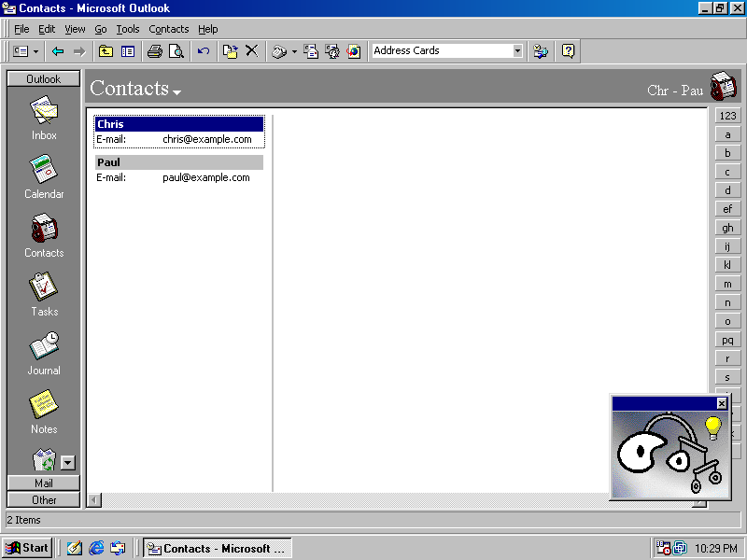This screenshot has height=560, width=747.
Task: Open Notes from the Outlook bar
Action: (x=44, y=412)
